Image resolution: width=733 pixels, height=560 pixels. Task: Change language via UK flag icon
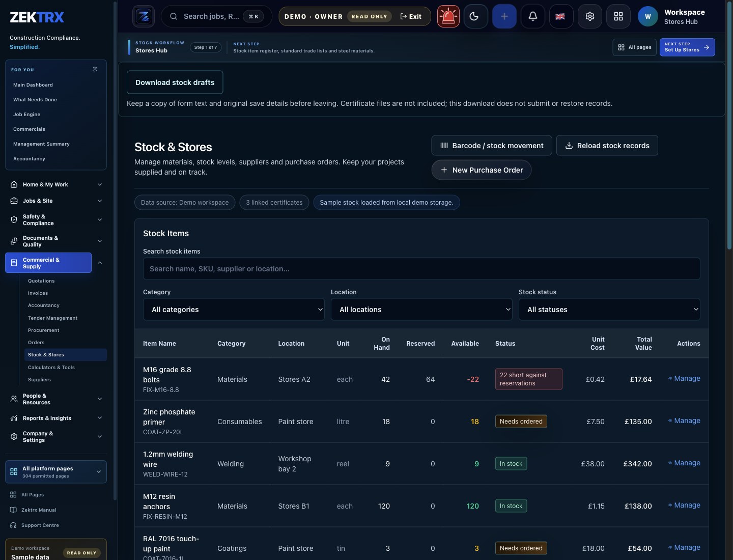click(561, 17)
